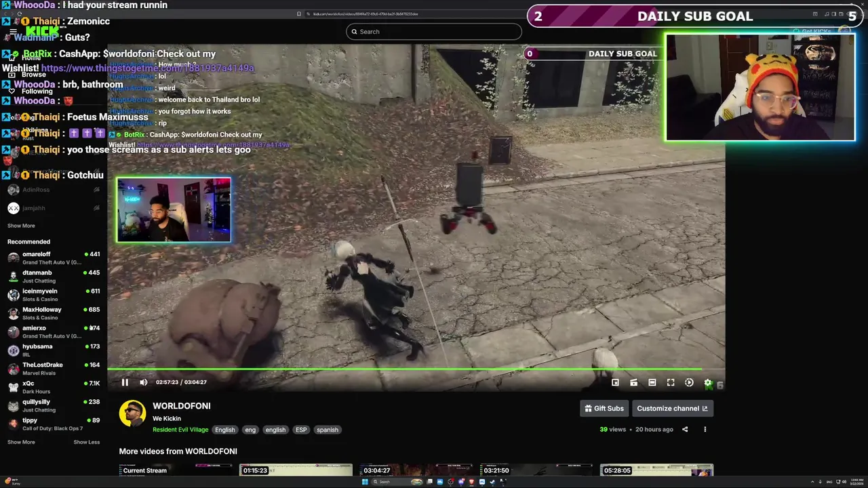Image resolution: width=868 pixels, height=488 pixels.
Task: Open WORLDOFONI channel avatar
Action: click(x=132, y=413)
